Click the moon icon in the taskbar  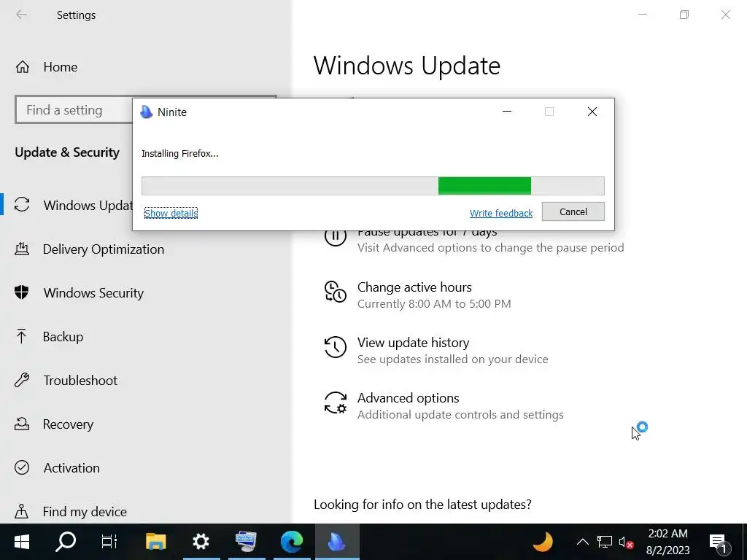click(543, 542)
